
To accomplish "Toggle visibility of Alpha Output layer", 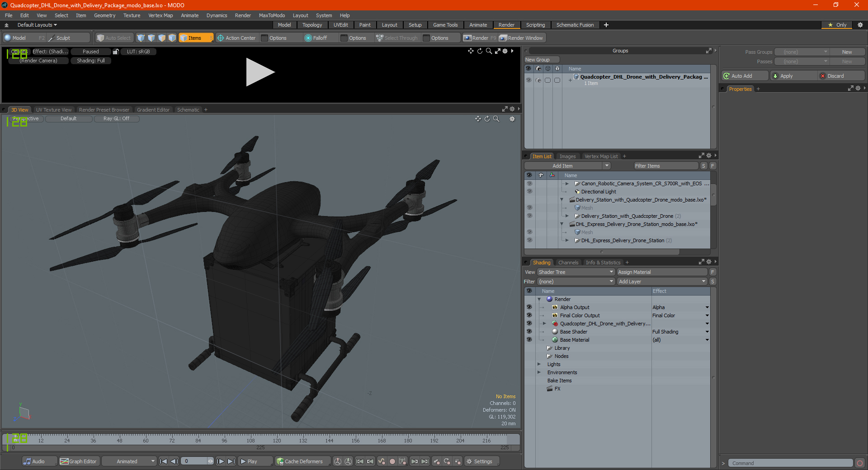I will click(x=529, y=307).
